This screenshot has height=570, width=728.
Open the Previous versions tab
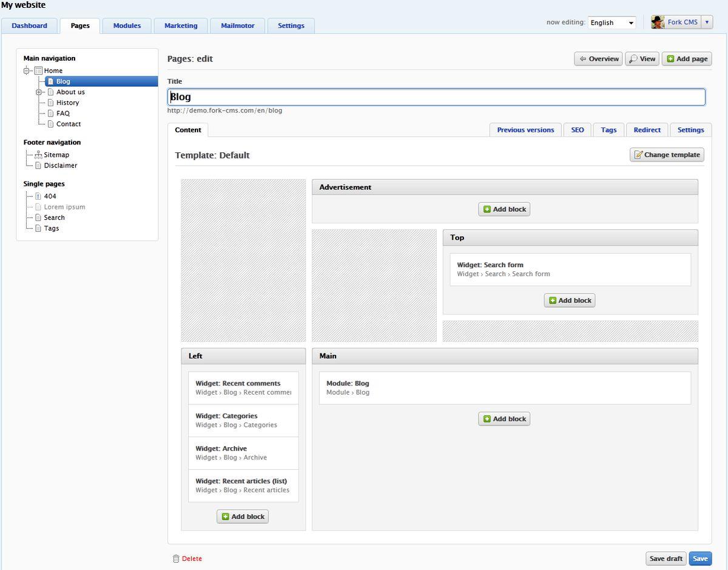(x=525, y=130)
